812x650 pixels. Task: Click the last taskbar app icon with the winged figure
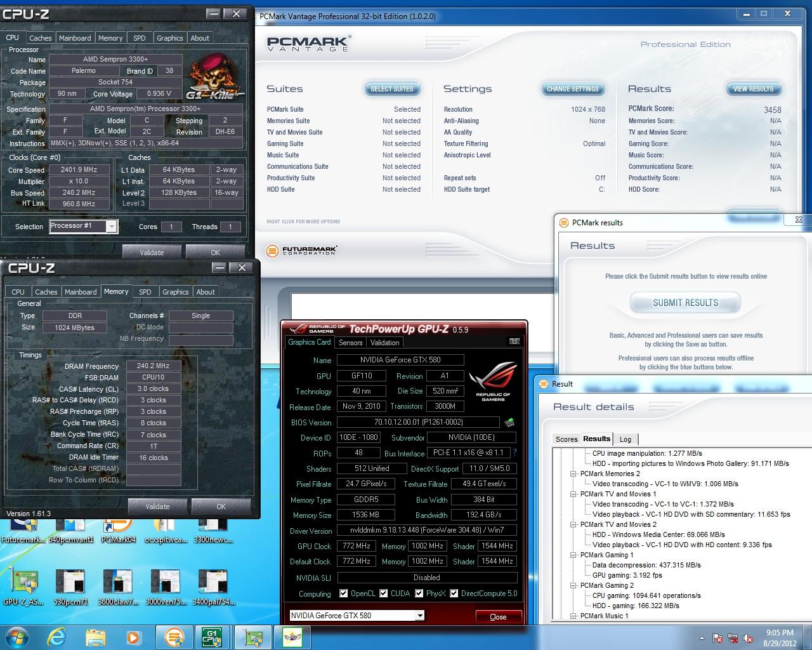point(292,637)
